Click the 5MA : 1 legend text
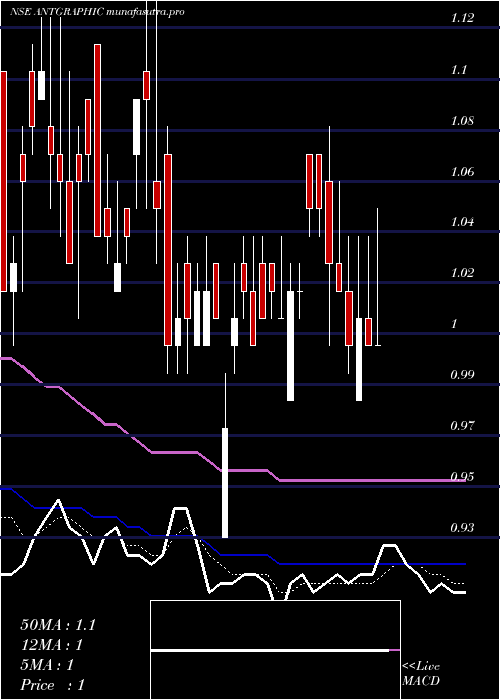This screenshot has height=700, width=500. point(47,665)
